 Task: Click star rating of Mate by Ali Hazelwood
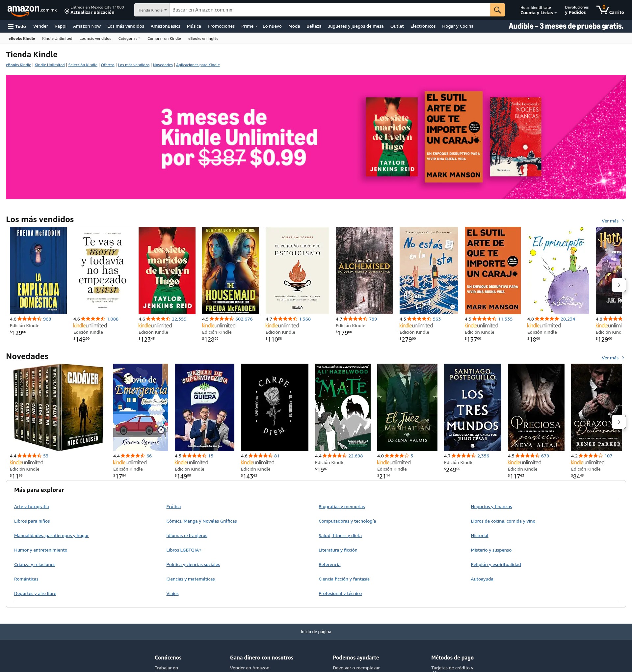pos(334,456)
